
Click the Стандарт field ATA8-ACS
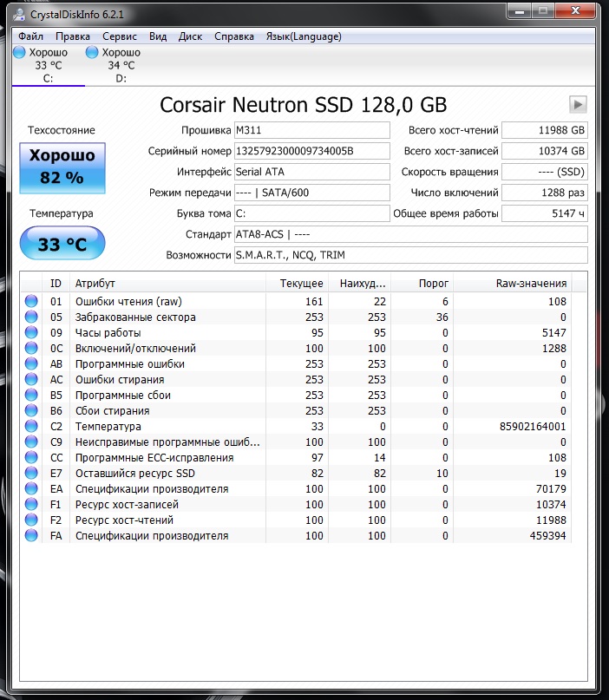410,234
